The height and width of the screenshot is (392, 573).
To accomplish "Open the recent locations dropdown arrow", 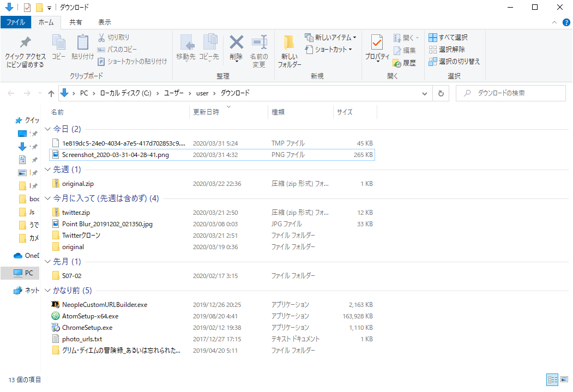I will pos(40,93).
